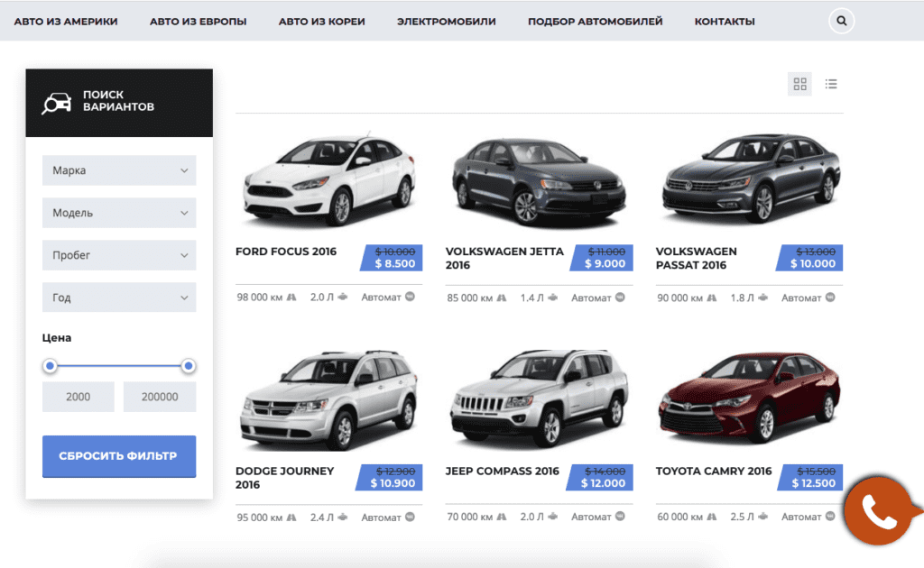Expand the Пробег dropdown
The image size is (924, 568).
coord(119,255)
